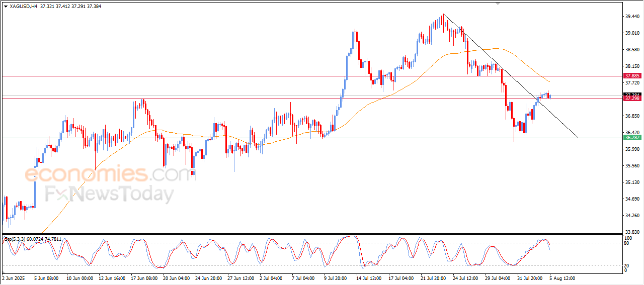The image size is (644, 285).
Task: Click the 10 Jun 00:00 time label
Action: coord(80,277)
